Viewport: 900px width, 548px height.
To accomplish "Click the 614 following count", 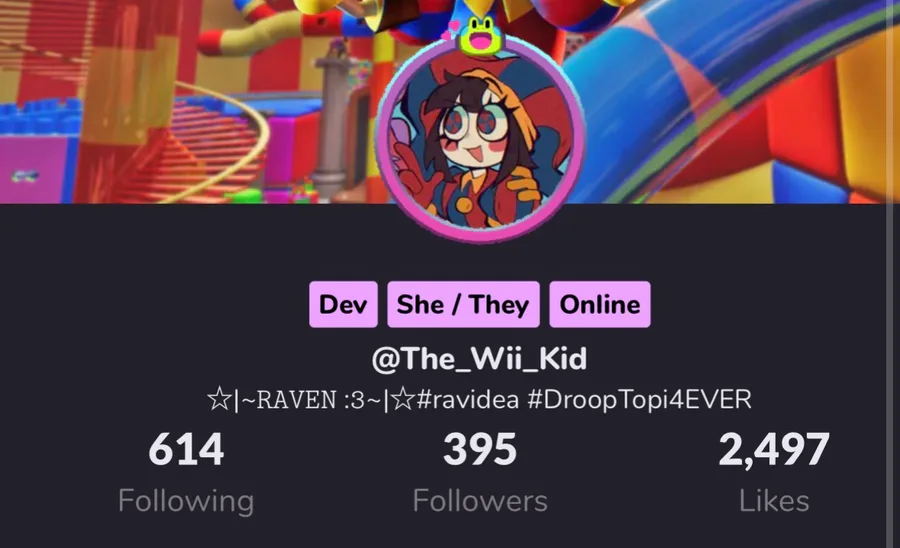I will pos(186,449).
